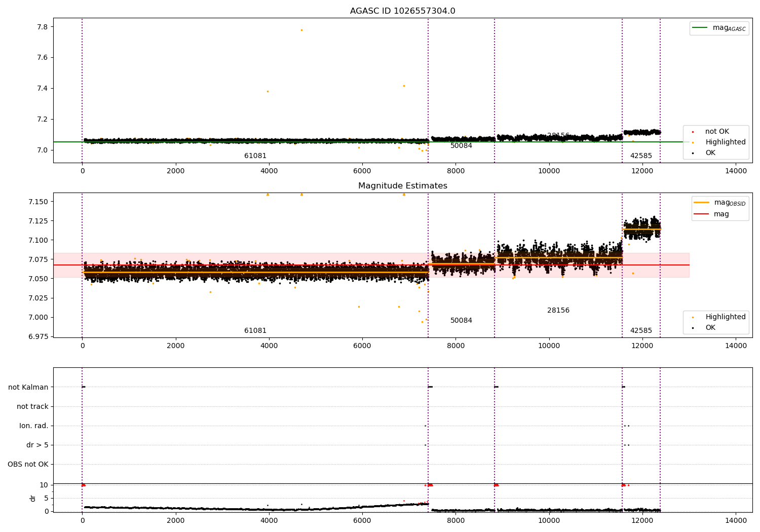Click the 10 tick on the dr axis
This screenshot has width=760, height=532.
44,485
